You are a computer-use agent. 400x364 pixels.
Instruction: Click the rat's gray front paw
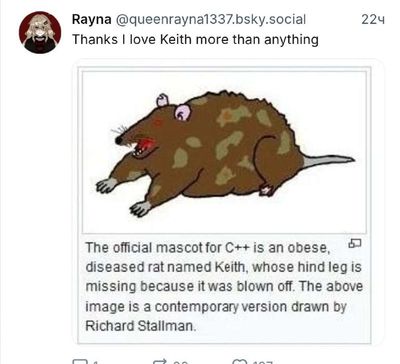106,185
